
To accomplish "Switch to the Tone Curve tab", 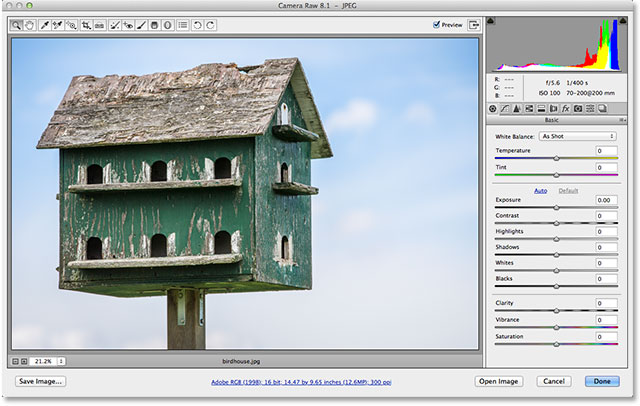I will pyautogui.click(x=505, y=109).
